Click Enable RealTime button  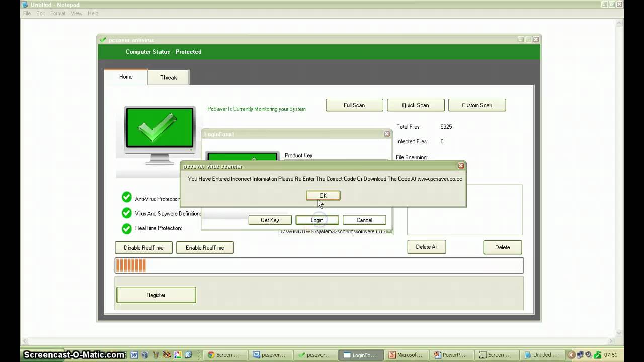click(x=205, y=248)
